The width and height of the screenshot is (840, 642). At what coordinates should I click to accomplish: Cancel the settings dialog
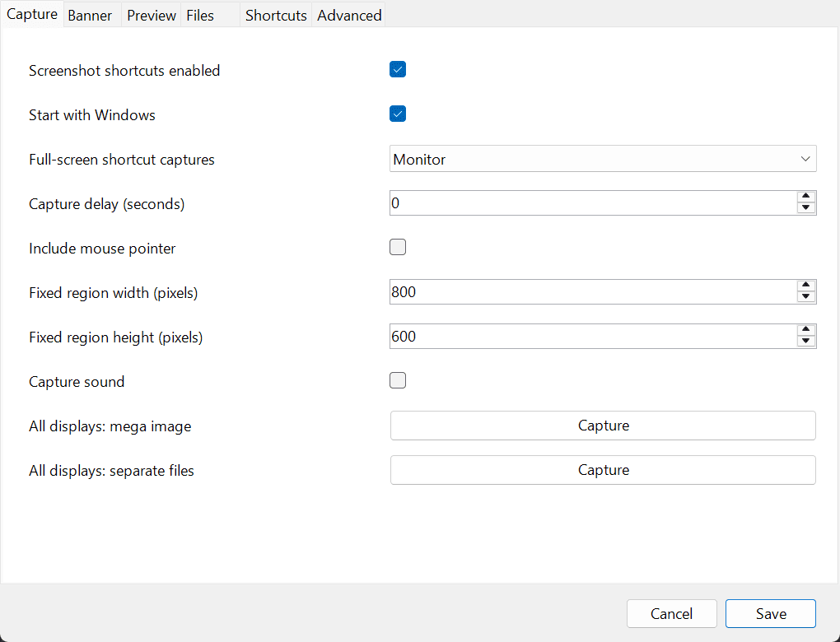(672, 614)
